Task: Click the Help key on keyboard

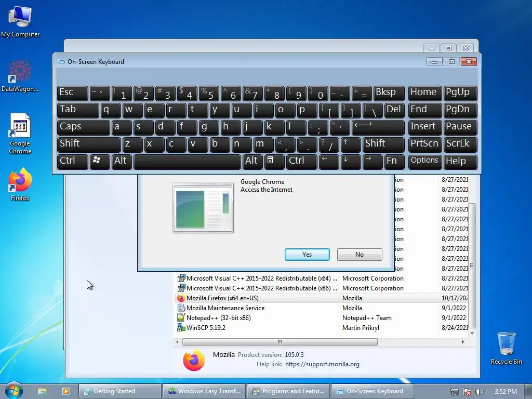Action: [460, 162]
